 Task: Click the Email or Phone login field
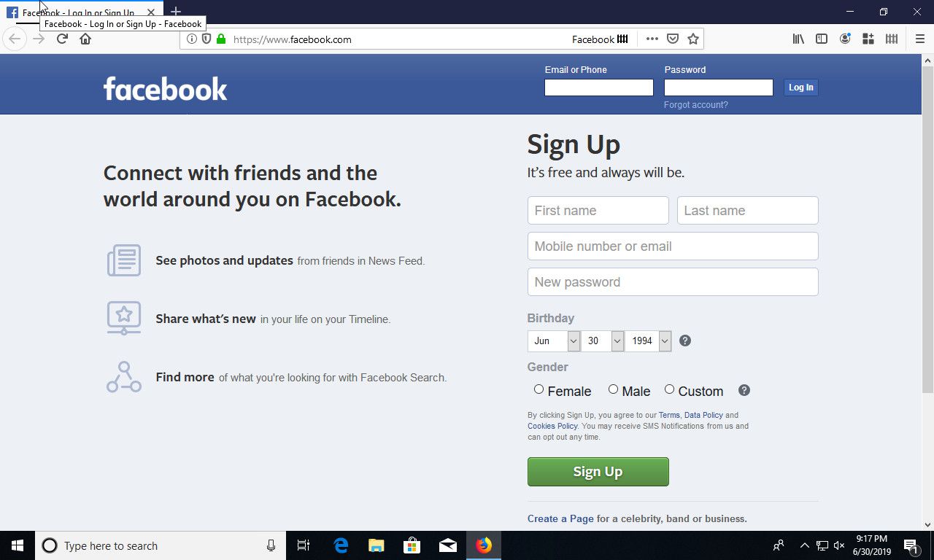pyautogui.click(x=599, y=87)
